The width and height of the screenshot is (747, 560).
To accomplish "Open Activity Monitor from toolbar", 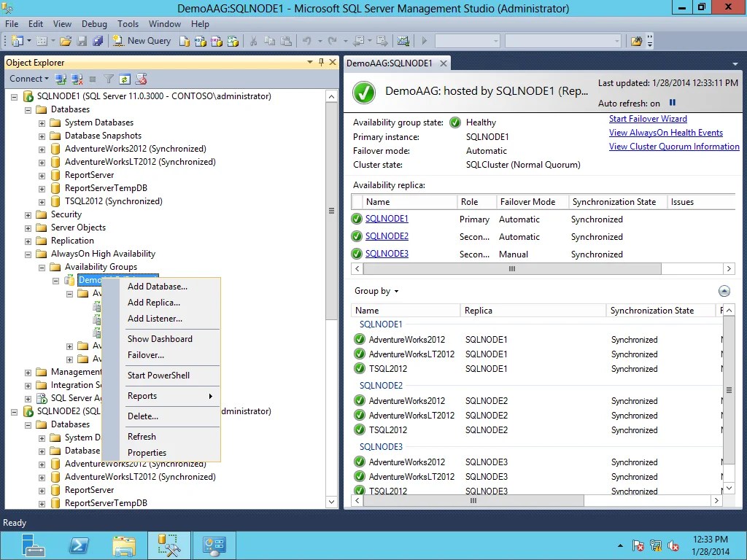I will [x=403, y=42].
